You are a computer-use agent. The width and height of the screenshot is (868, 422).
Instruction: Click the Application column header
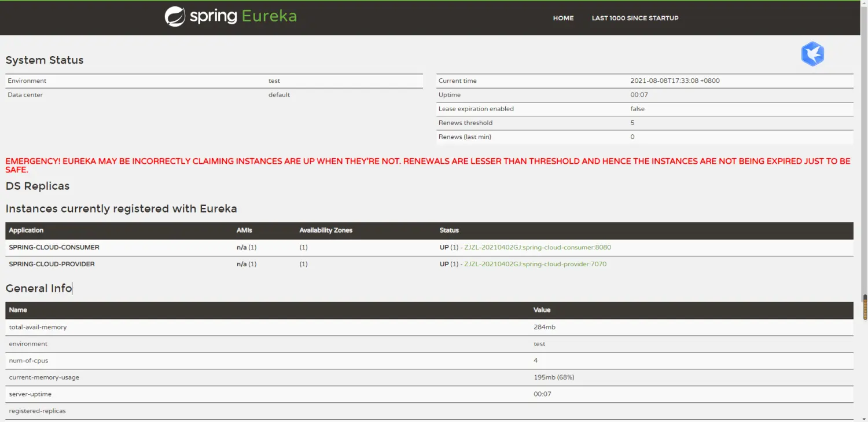click(26, 230)
